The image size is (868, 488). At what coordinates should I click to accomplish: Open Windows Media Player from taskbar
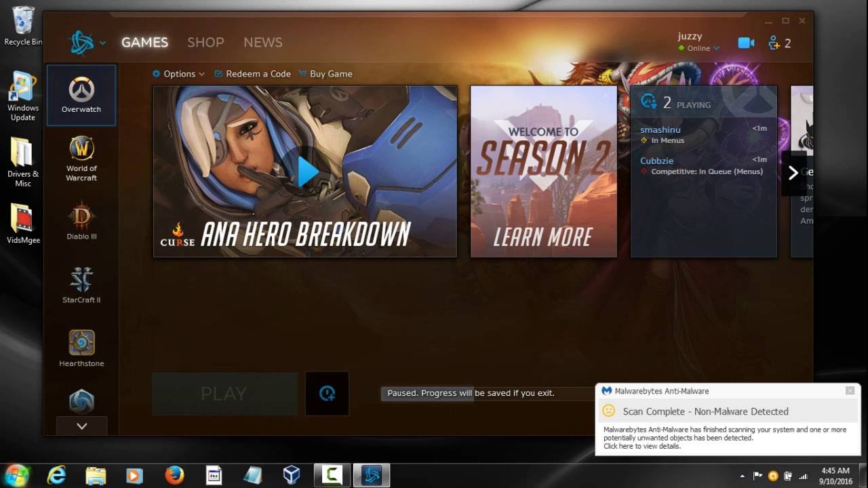135,475
